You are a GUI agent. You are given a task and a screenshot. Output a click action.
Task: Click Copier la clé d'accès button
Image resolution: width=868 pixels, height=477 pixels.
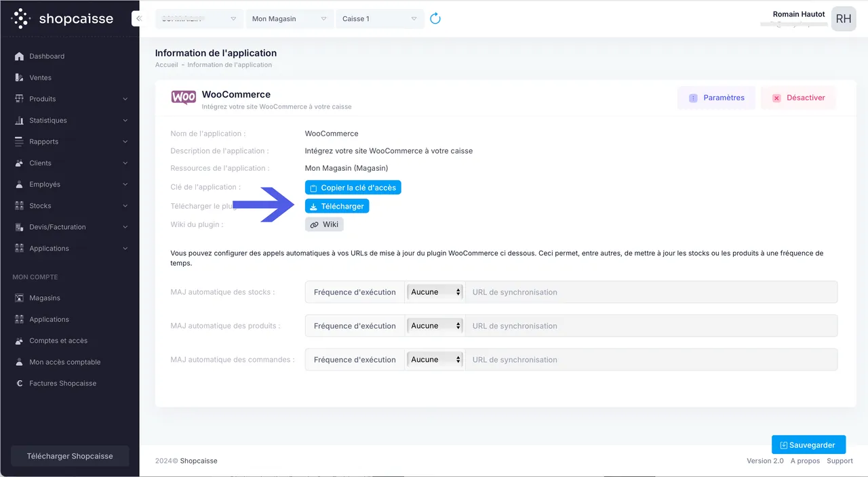pos(353,188)
